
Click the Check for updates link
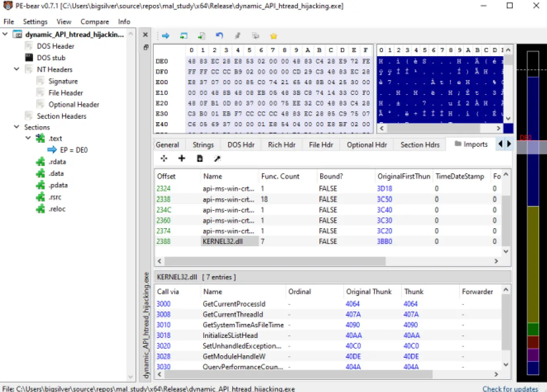tap(510, 388)
